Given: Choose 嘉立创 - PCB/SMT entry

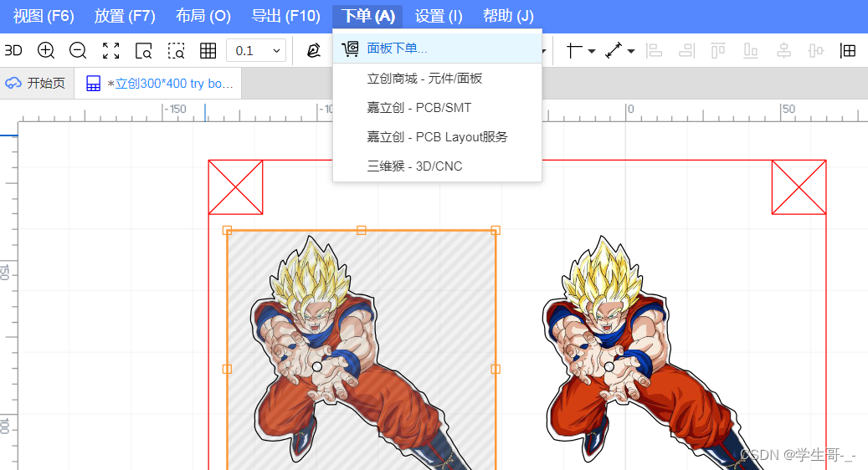Looking at the screenshot, I should [x=437, y=108].
